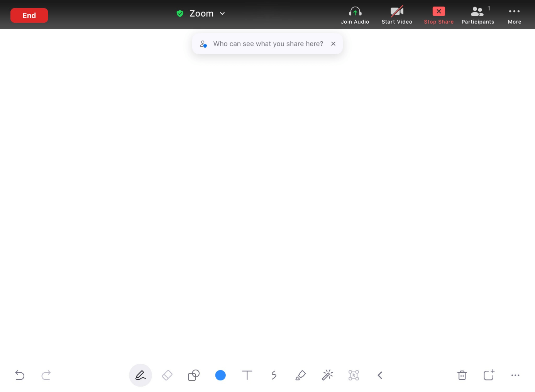Click Join Audio
This screenshot has height=392, width=535.
tap(355, 15)
